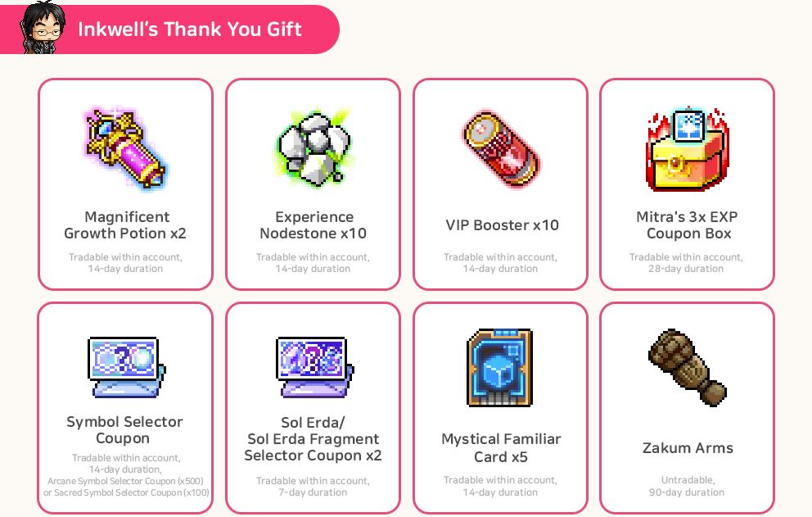The height and width of the screenshot is (517, 812).
Task: Select the Sol Erda Fragment coupon icon
Action: [x=314, y=367]
